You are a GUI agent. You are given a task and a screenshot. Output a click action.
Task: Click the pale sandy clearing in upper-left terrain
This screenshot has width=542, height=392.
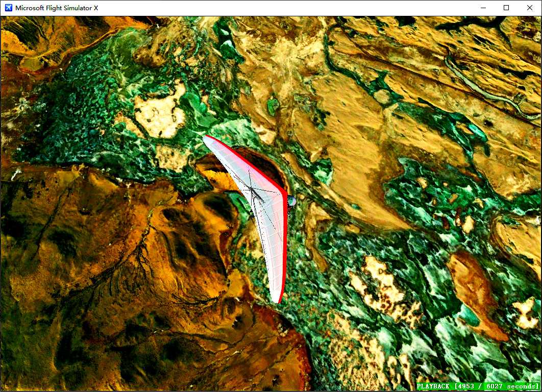point(159,115)
